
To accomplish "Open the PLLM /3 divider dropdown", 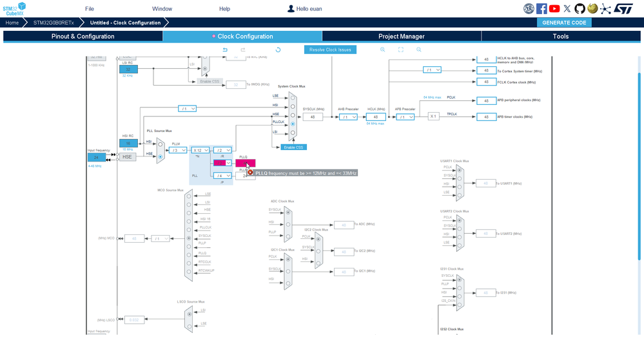I will click(178, 150).
